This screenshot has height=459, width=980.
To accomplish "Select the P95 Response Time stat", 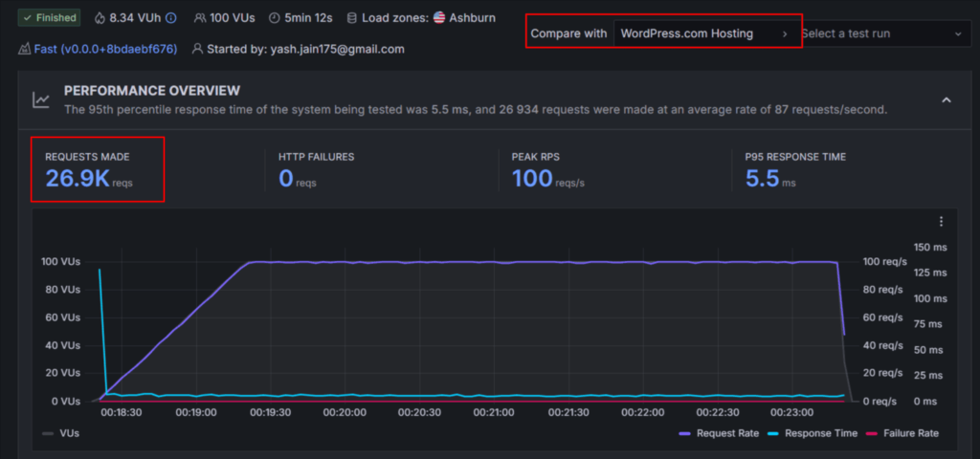I will (794, 169).
